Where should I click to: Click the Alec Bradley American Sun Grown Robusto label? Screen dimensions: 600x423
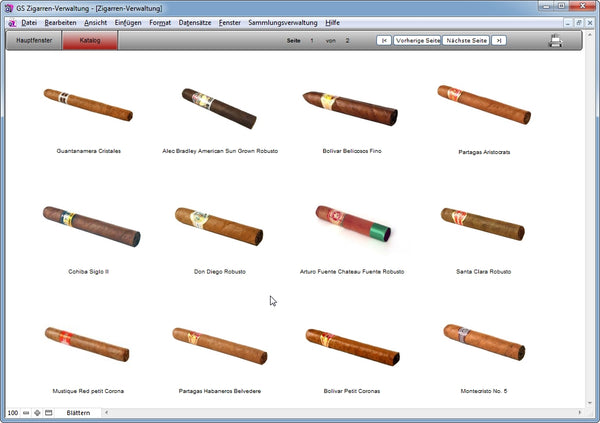point(220,151)
